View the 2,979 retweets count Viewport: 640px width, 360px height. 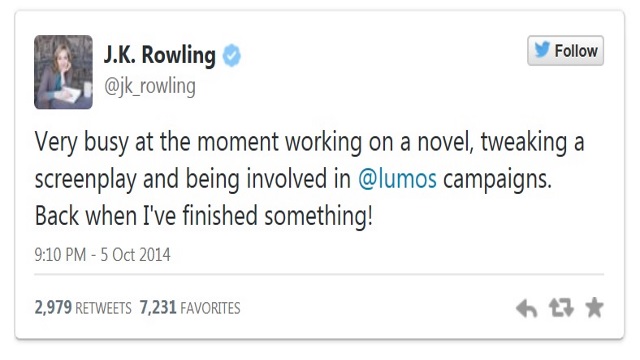[53, 307]
